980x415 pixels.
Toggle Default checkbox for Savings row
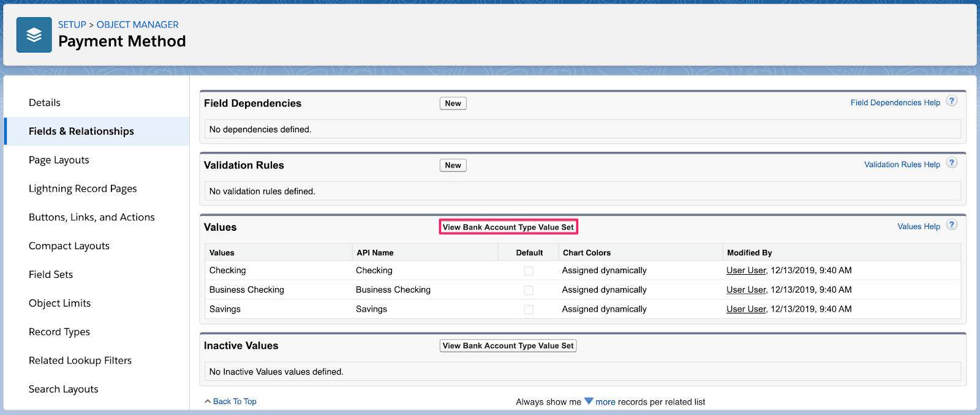[x=529, y=310]
